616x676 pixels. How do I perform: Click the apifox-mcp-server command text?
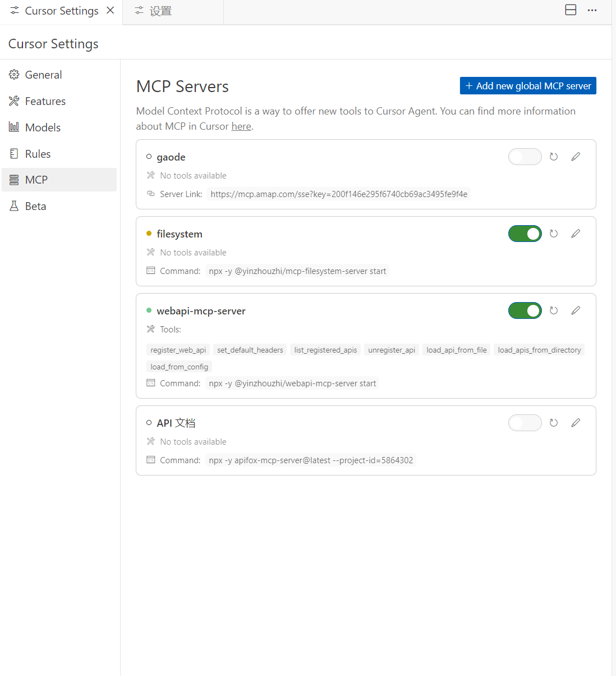[311, 460]
